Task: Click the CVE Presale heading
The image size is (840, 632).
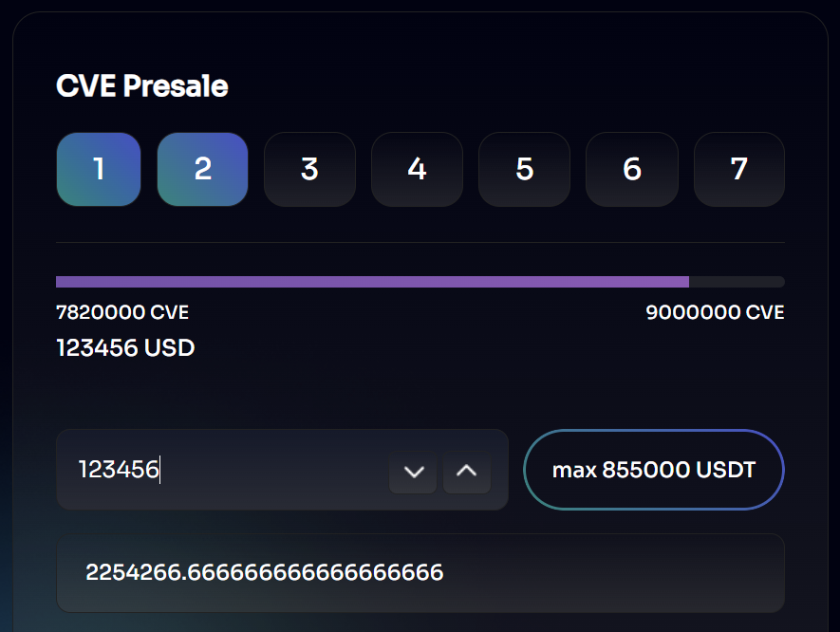Action: [142, 86]
